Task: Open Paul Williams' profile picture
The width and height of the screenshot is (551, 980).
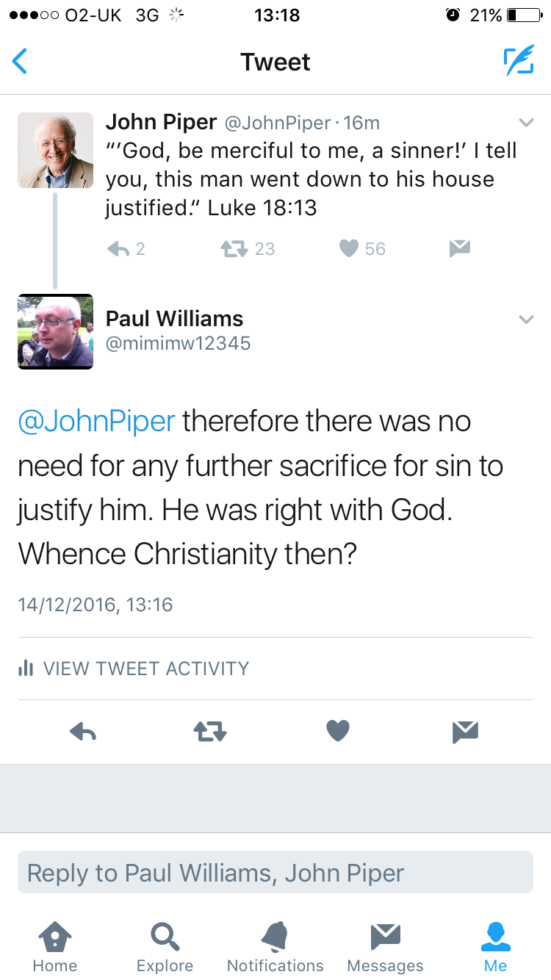Action: [x=55, y=331]
